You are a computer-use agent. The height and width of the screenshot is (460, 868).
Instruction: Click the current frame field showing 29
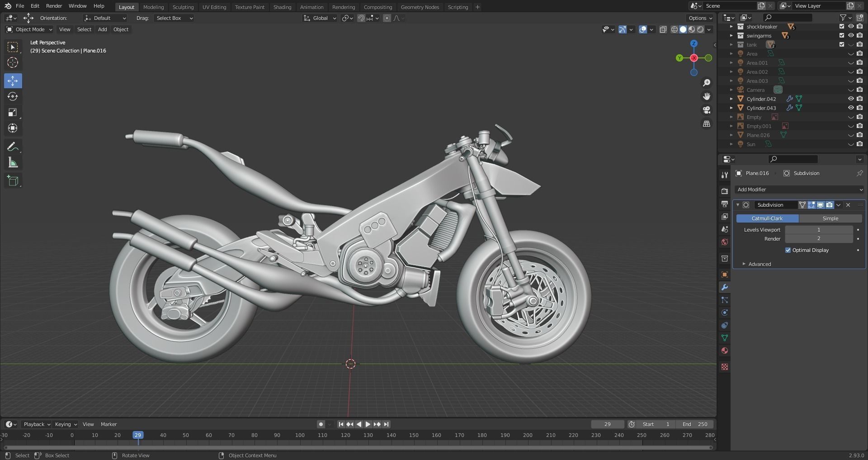[608, 424]
